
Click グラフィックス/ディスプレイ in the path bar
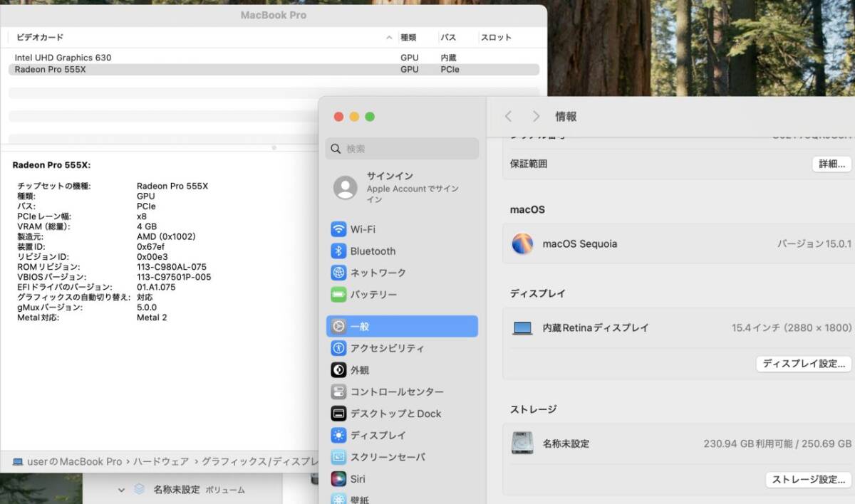[259, 462]
